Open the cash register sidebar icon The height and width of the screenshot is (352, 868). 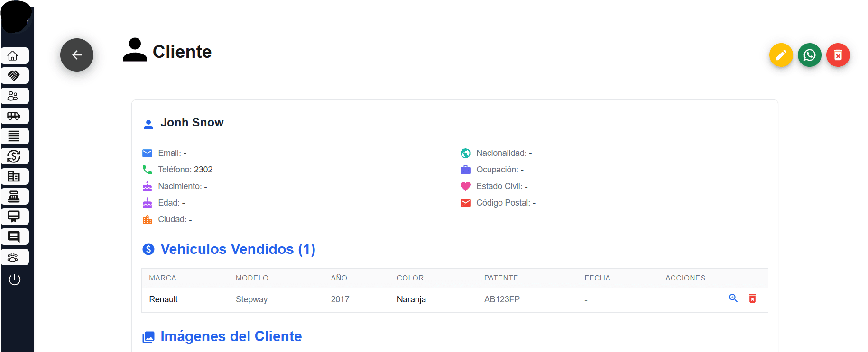[x=15, y=197]
